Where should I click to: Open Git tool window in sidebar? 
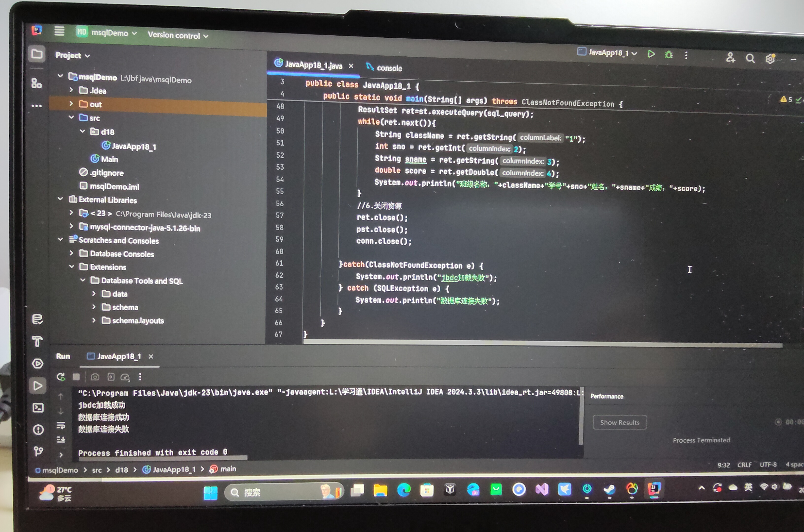pos(38,451)
